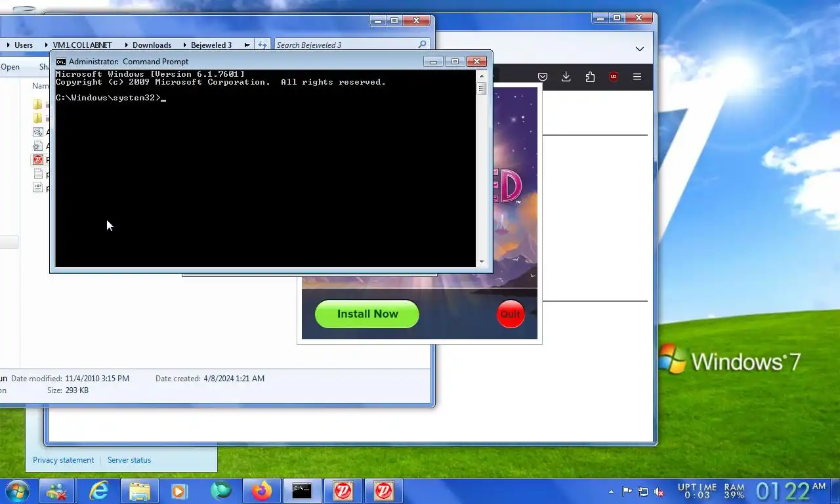Click the red Quit button in installer
Image resolution: width=840 pixels, height=504 pixels.
[511, 314]
